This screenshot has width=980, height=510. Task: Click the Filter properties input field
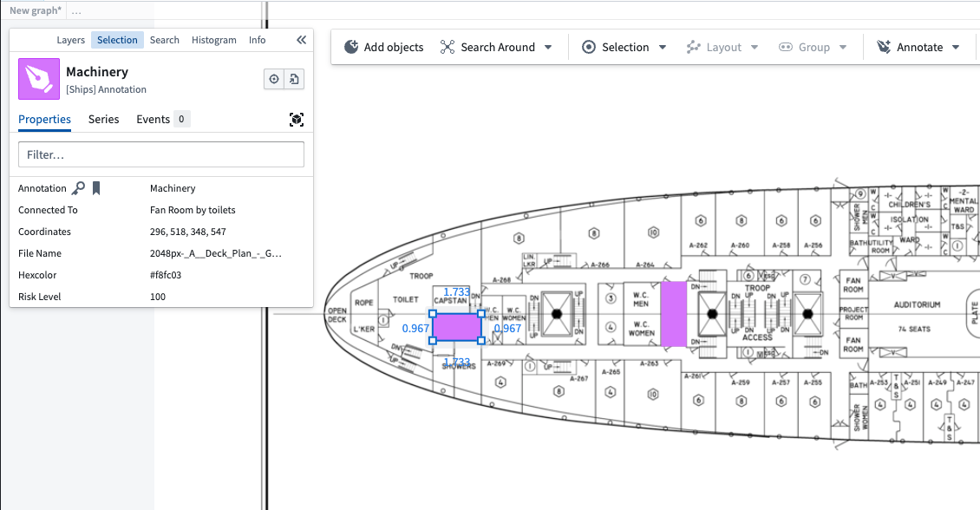(161, 154)
